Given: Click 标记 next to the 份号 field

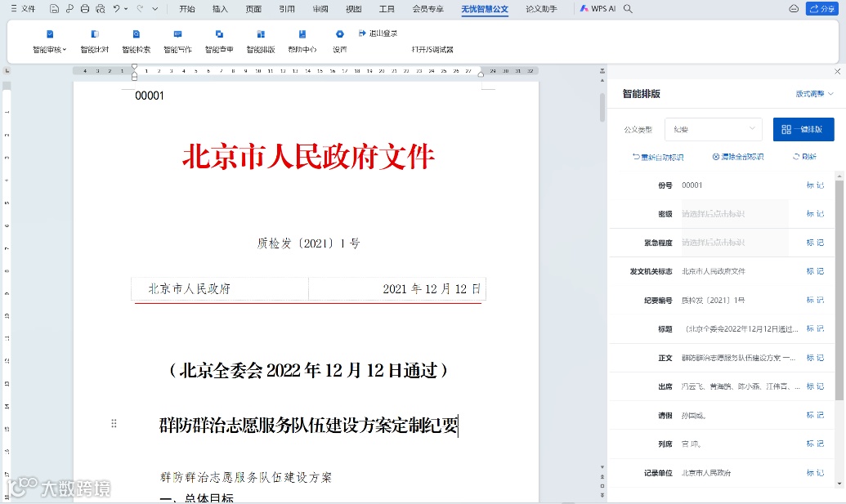Looking at the screenshot, I should pyautogui.click(x=815, y=185).
